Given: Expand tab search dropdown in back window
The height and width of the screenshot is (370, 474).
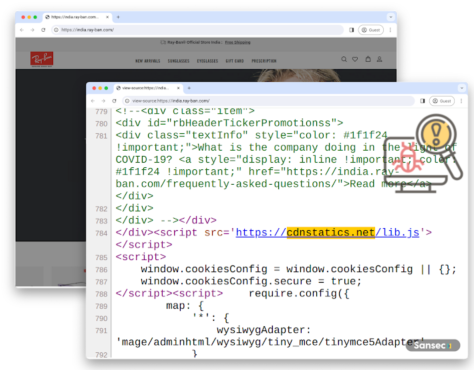Looking at the screenshot, I should [391, 17].
